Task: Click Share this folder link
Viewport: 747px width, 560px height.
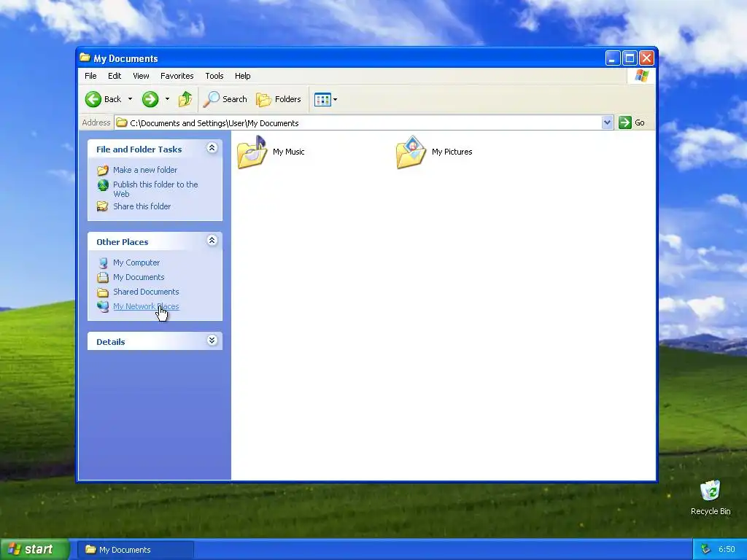Action: (142, 206)
